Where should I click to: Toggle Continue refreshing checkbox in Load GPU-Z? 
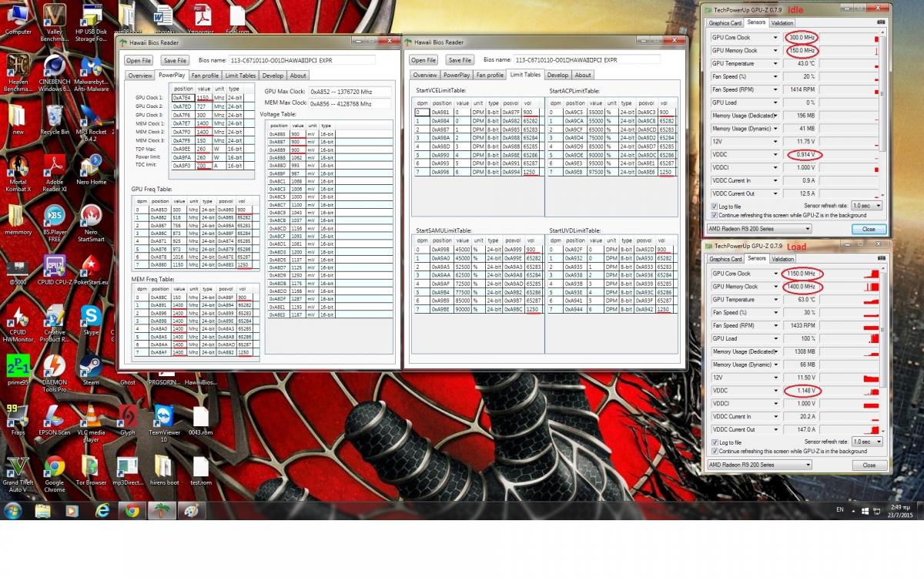point(715,452)
